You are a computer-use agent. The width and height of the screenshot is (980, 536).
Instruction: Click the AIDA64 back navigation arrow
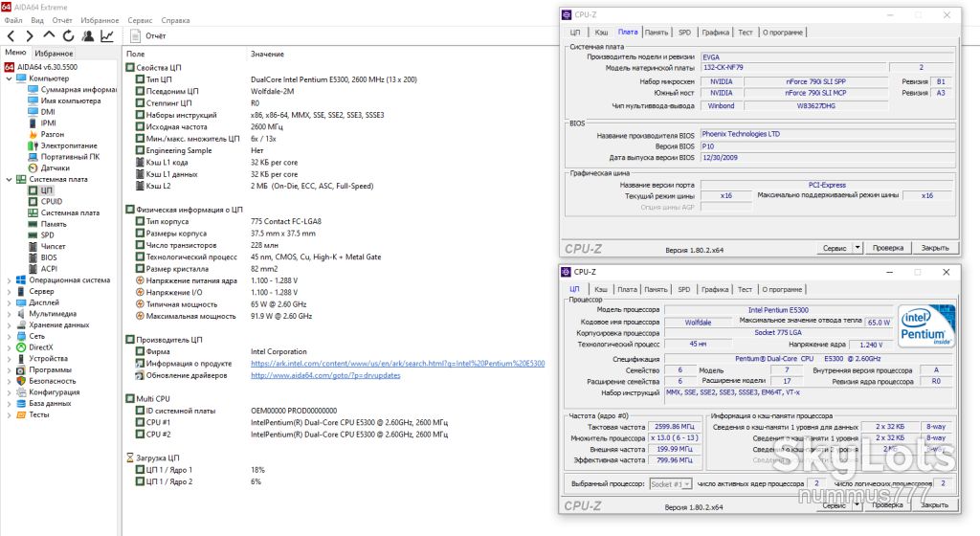(11, 36)
